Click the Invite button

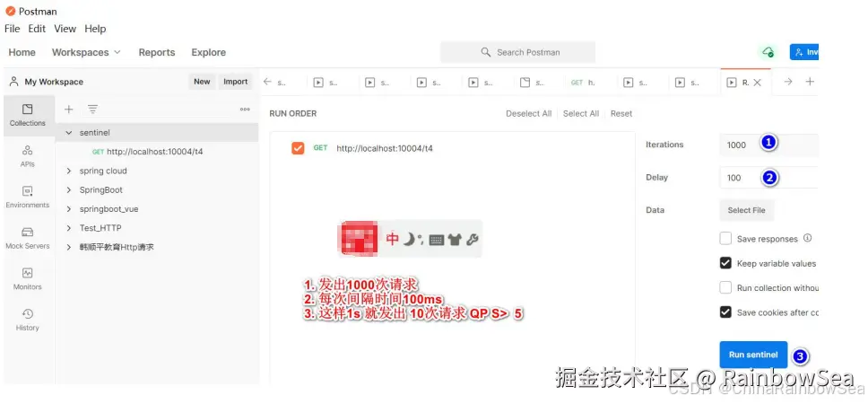coord(803,52)
